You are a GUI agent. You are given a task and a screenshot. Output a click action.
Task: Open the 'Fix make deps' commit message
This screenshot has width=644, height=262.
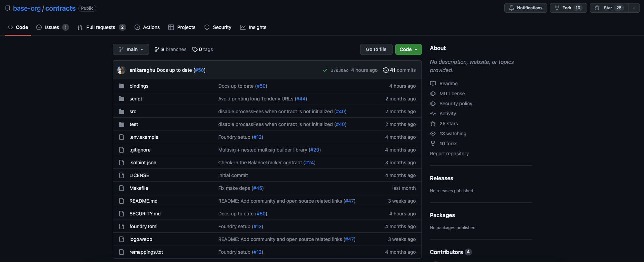tap(234, 188)
